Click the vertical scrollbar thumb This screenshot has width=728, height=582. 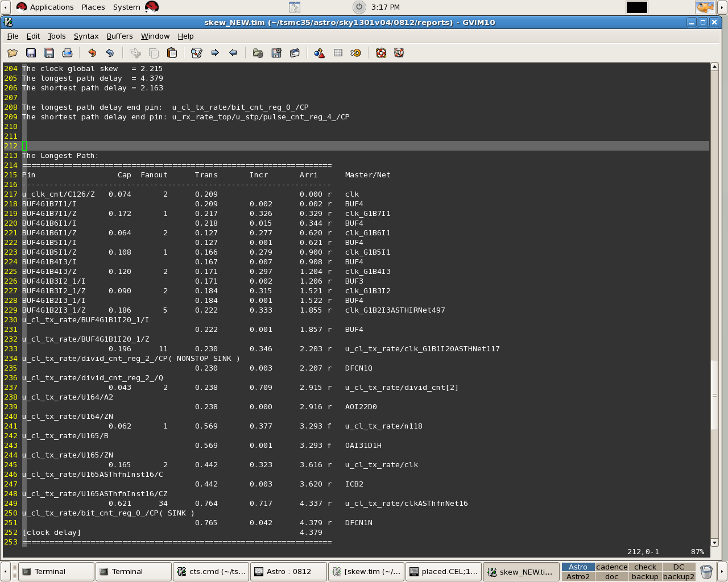point(715,395)
